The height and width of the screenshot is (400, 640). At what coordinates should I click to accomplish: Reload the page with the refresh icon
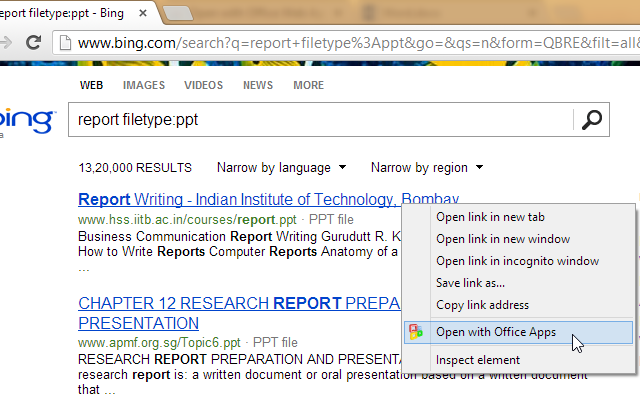(33, 42)
